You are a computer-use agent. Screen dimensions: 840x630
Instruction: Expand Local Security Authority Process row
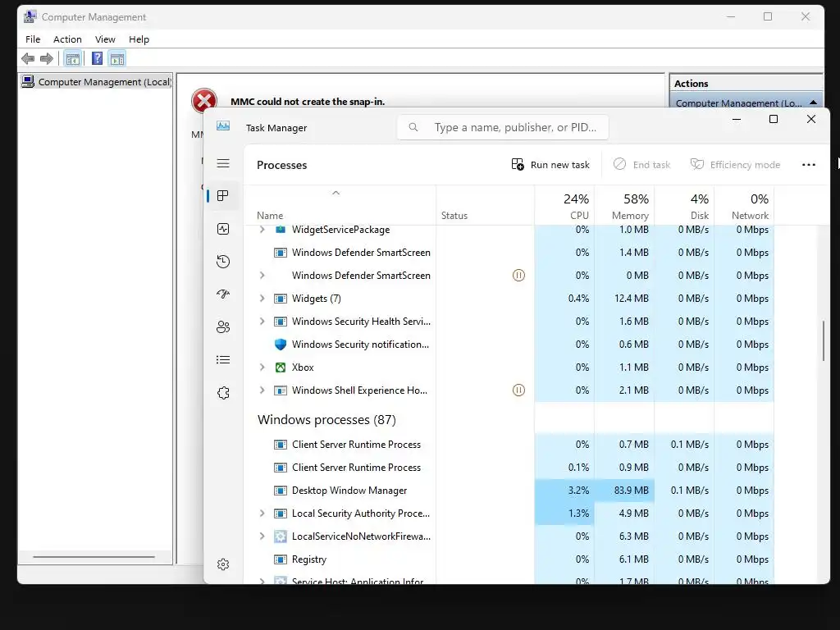262,514
